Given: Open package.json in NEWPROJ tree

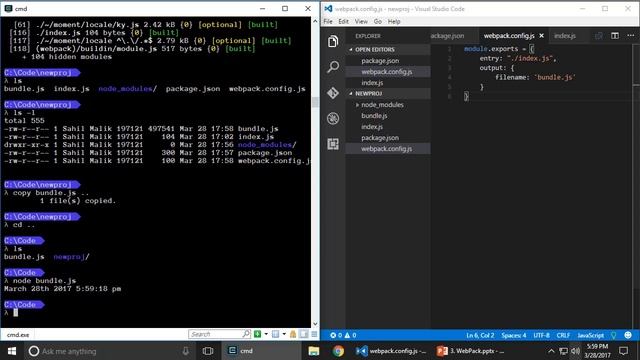Looking at the screenshot, I should pos(388,138).
